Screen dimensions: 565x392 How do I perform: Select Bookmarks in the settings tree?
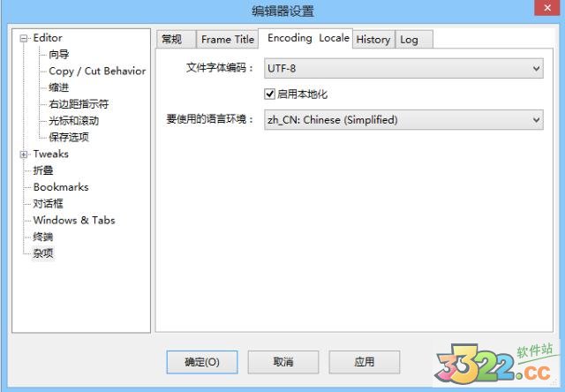[x=61, y=187]
